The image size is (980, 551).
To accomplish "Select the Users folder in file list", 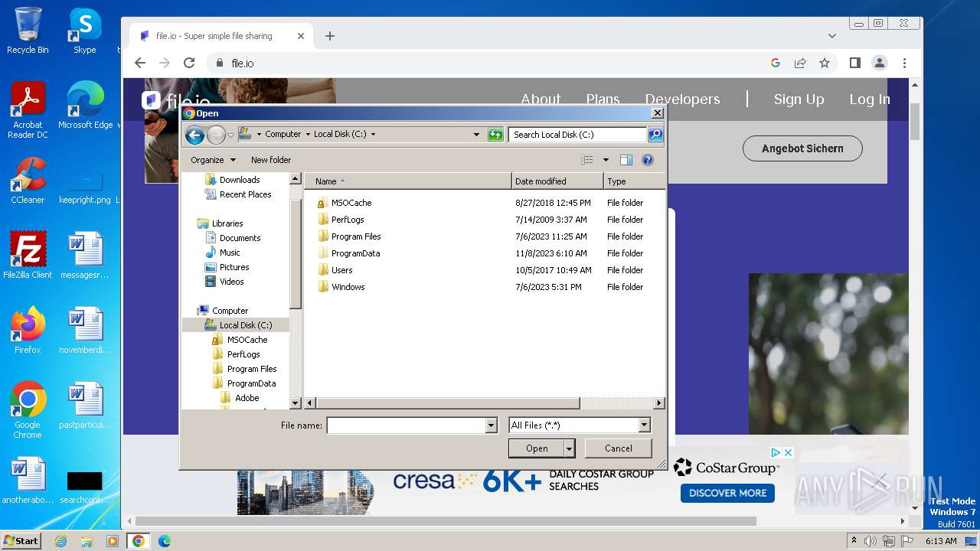I will click(x=341, y=270).
